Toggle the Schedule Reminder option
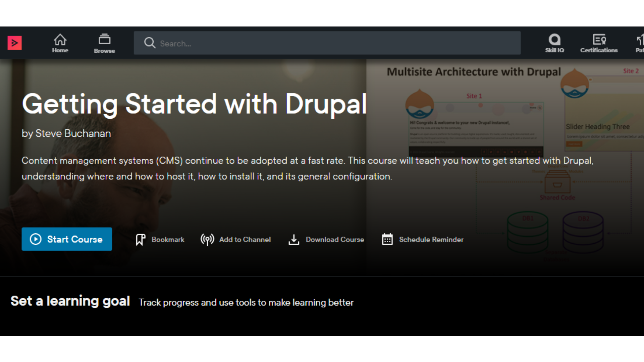 click(x=422, y=239)
